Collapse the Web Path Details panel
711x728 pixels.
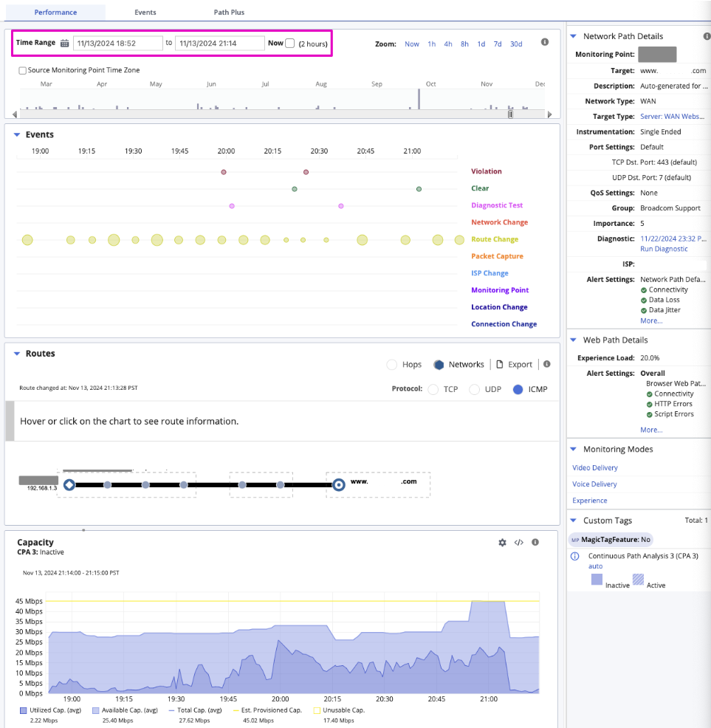click(574, 340)
